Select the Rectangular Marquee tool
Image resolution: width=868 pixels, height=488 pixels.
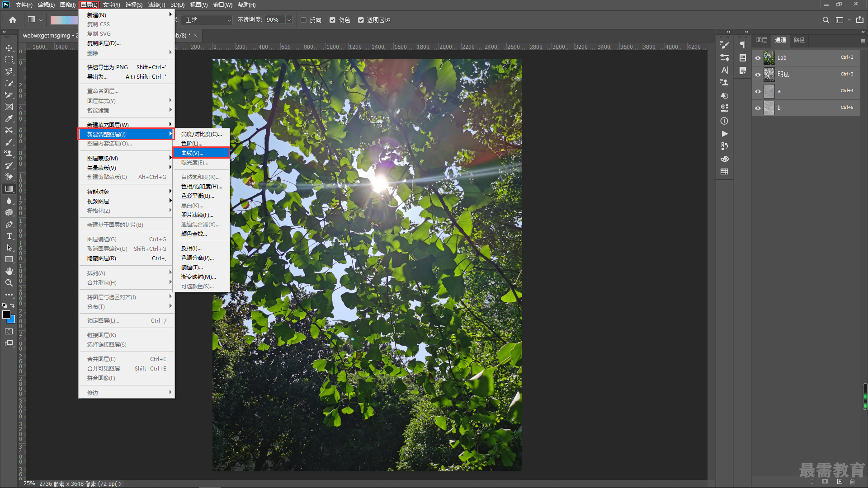pyautogui.click(x=9, y=60)
